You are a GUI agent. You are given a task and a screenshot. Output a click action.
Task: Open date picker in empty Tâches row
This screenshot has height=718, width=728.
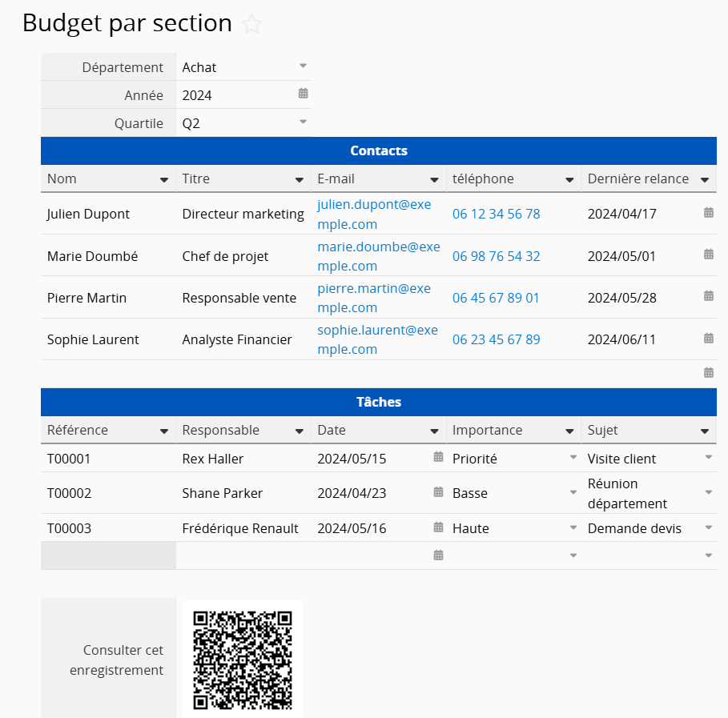(438, 555)
